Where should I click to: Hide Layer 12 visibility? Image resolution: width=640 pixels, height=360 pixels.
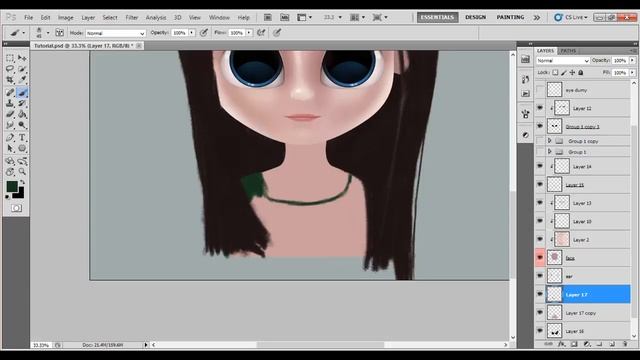pos(540,108)
